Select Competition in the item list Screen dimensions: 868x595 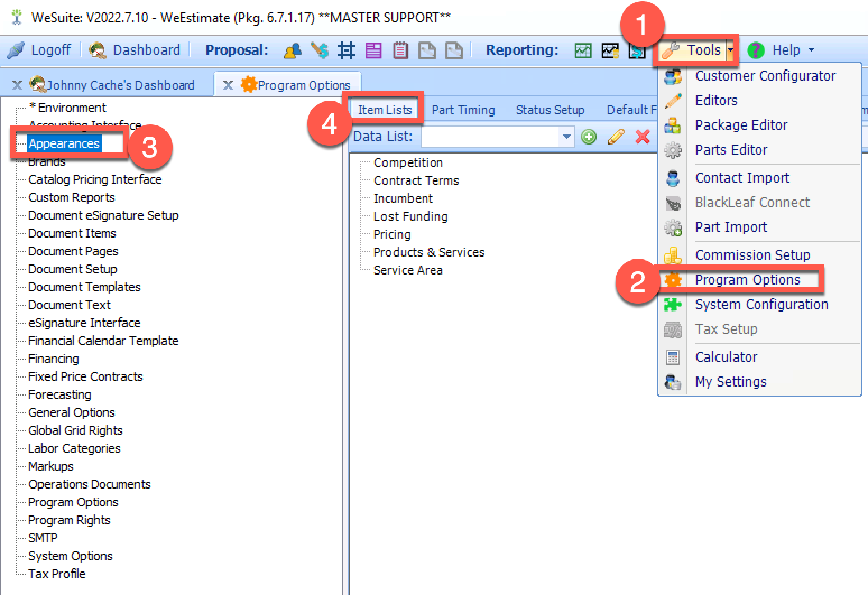[408, 162]
